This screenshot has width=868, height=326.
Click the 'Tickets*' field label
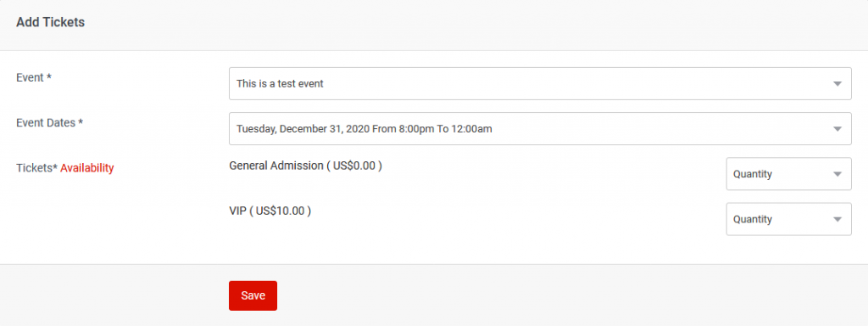point(37,168)
